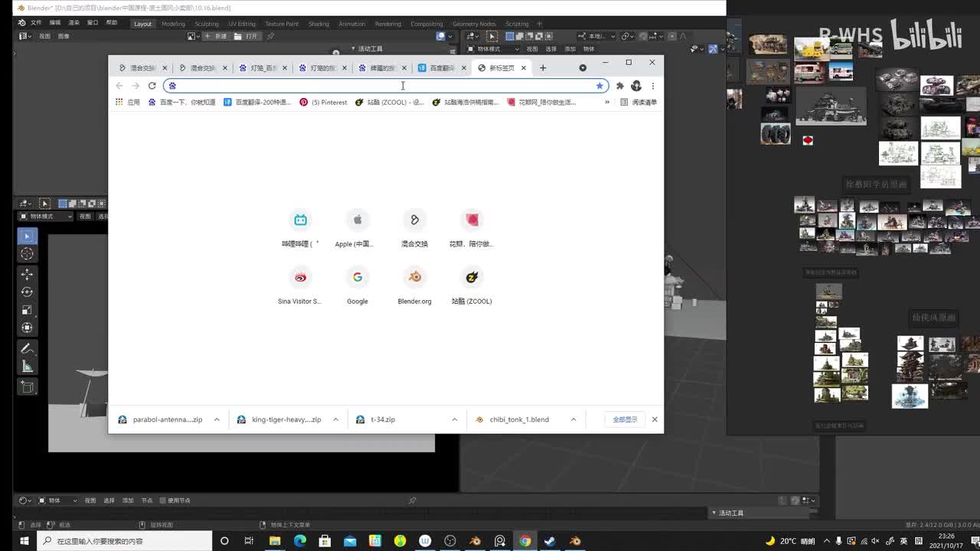Open 阅读清单 reading list
980x551 pixels.
coord(639,102)
